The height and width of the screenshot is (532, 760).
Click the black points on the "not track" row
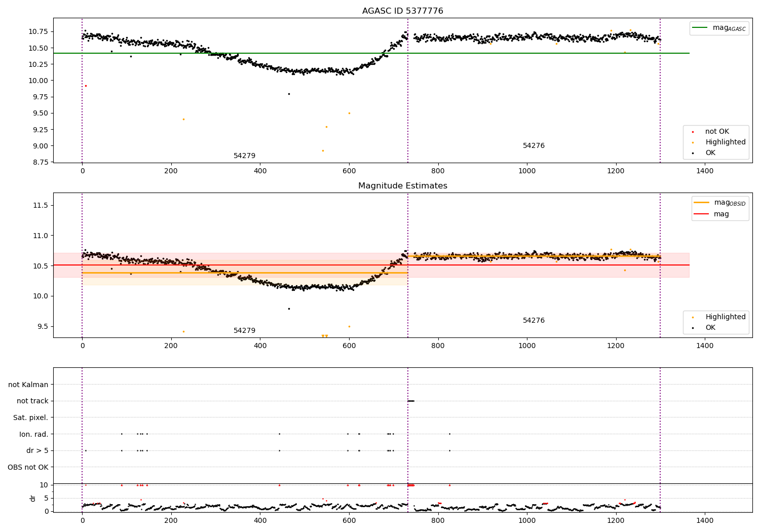(411, 401)
